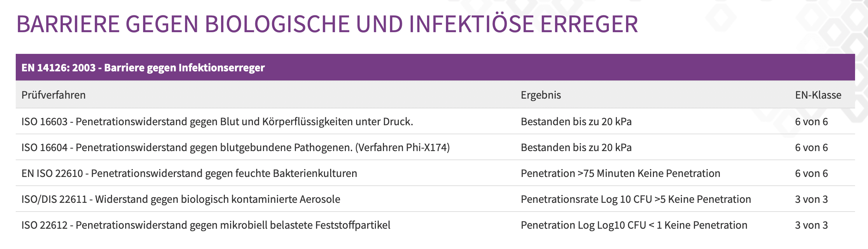Click the main heading BARRIERE GEGEN BIOLOGISCHE
Image resolution: width=868 pixels, height=249 pixels.
coord(327,24)
